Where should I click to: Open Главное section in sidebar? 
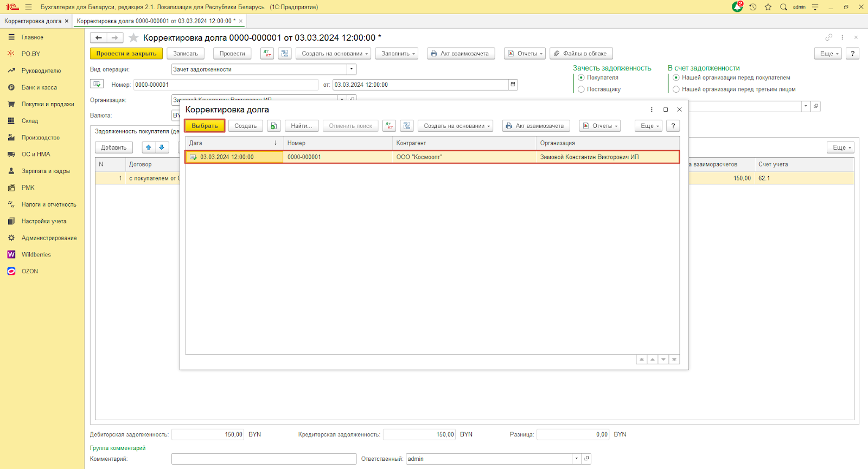[x=33, y=37]
